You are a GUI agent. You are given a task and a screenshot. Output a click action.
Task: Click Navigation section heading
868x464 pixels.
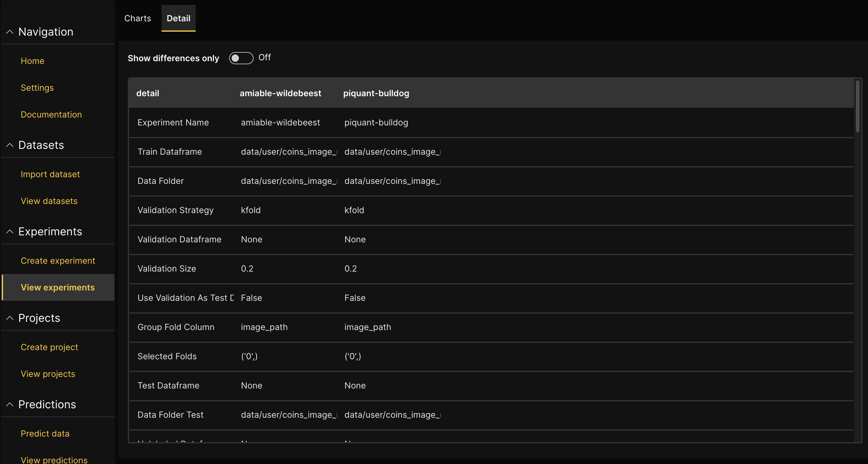pyautogui.click(x=45, y=32)
